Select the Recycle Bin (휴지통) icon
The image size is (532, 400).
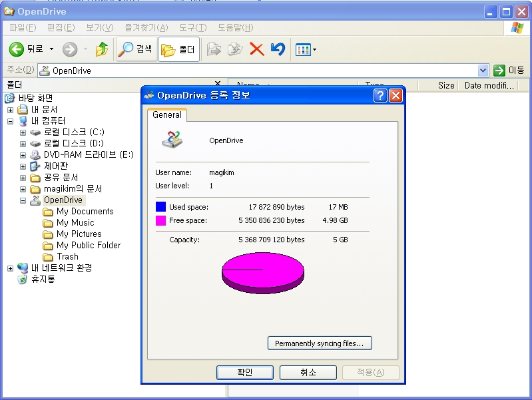click(x=23, y=280)
